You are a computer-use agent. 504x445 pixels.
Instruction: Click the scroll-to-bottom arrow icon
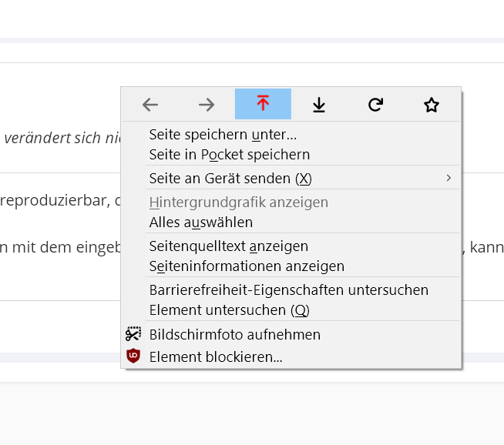click(x=319, y=105)
